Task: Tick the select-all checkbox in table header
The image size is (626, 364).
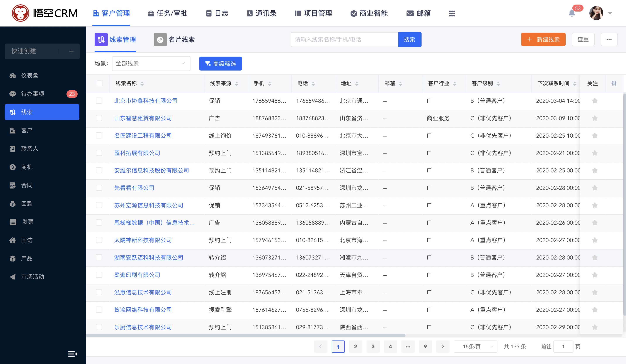Action: (x=100, y=83)
